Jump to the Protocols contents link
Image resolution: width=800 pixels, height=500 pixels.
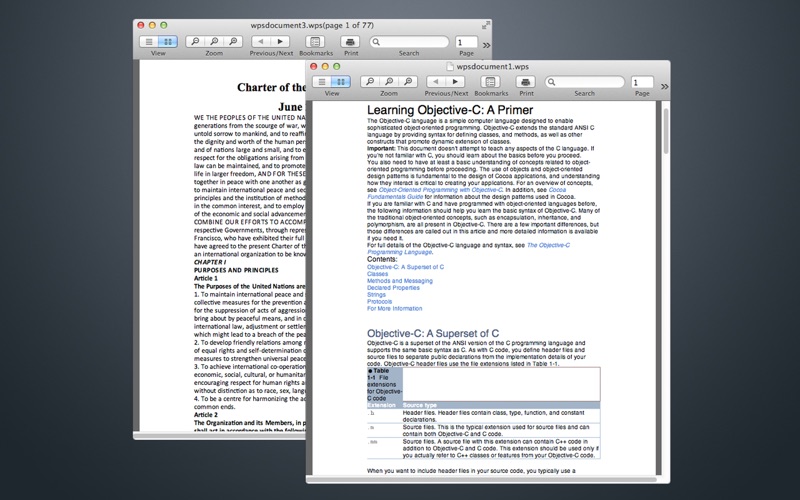click(x=380, y=302)
